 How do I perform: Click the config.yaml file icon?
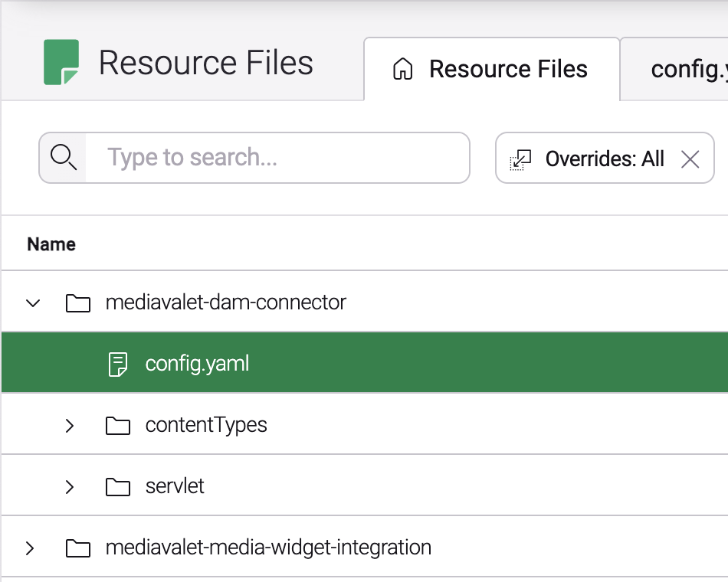click(117, 365)
